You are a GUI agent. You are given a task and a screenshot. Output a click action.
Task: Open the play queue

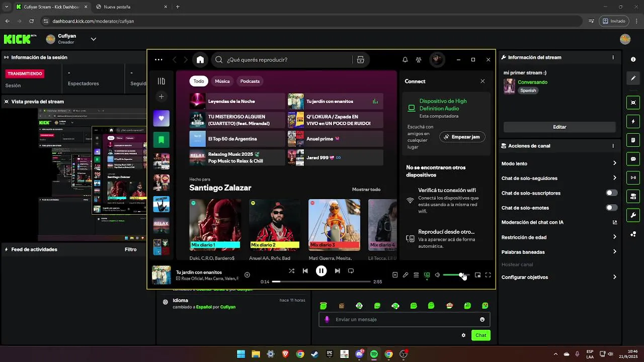[416, 275]
